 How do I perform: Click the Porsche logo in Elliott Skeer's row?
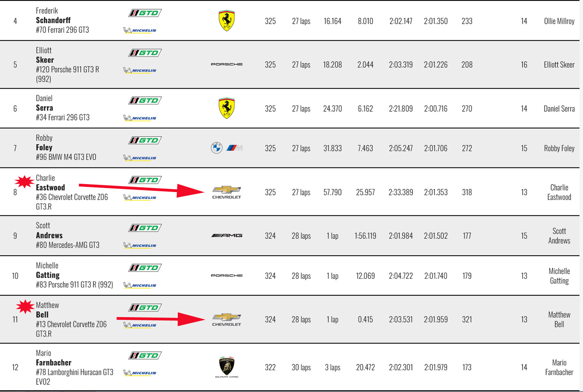coord(227,64)
